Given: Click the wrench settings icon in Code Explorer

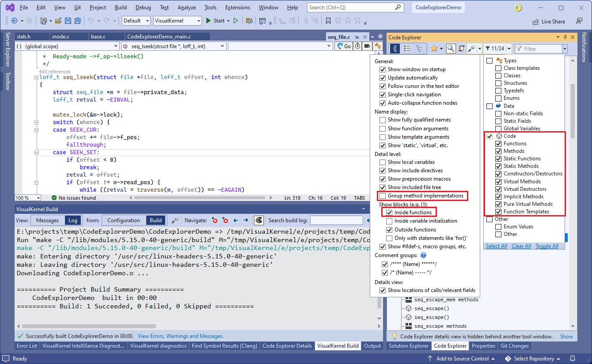Looking at the screenshot, I should pos(472,49).
